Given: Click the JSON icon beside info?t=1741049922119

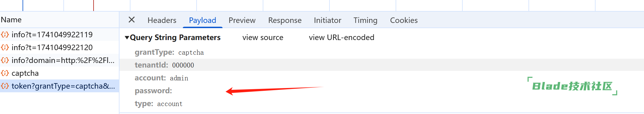Looking at the screenshot, I should point(5,35).
